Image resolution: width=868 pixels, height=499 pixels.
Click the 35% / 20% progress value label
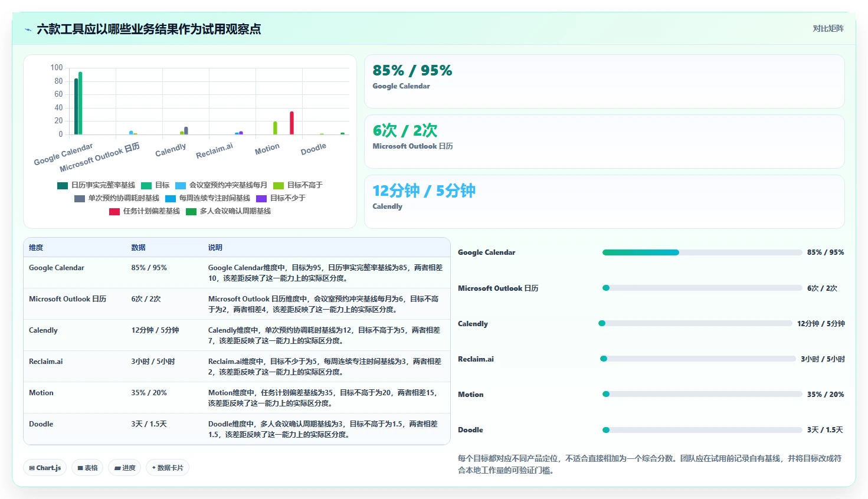pos(826,395)
